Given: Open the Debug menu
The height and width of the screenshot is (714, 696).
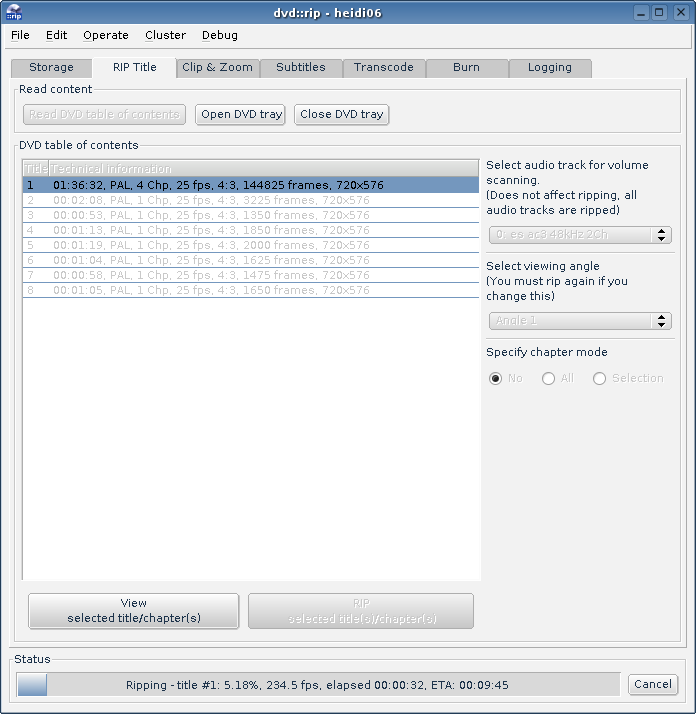Looking at the screenshot, I should tap(220, 35).
